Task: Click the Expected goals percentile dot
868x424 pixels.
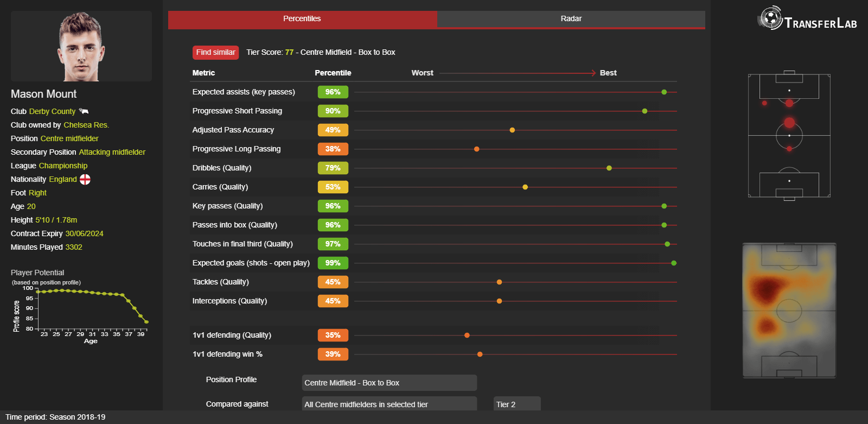Action: click(674, 263)
